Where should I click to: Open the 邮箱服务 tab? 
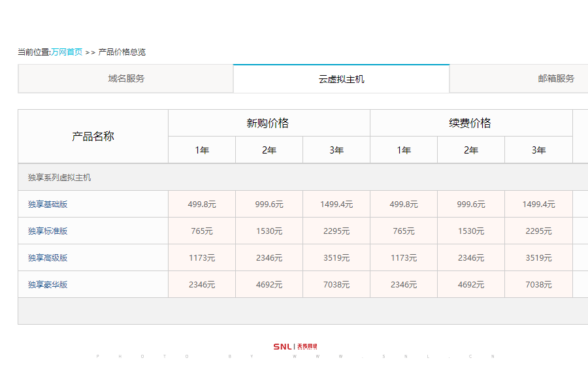[x=555, y=78]
